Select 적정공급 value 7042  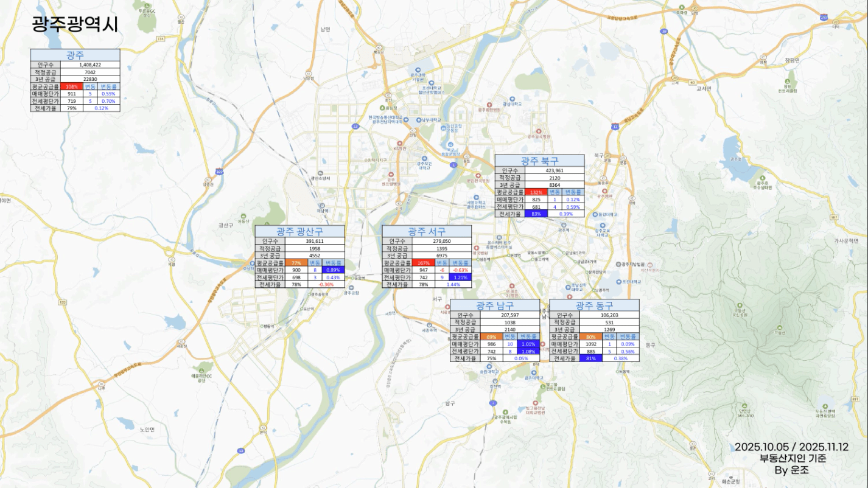point(90,72)
